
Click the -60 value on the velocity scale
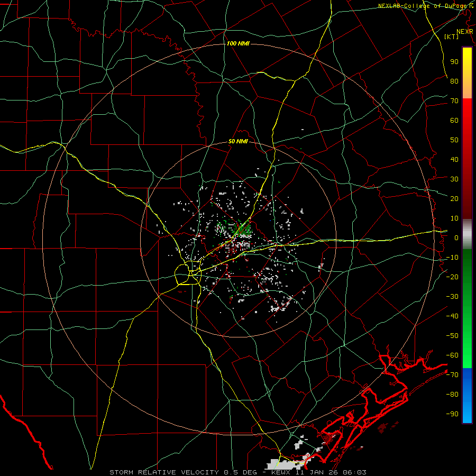coord(452,355)
